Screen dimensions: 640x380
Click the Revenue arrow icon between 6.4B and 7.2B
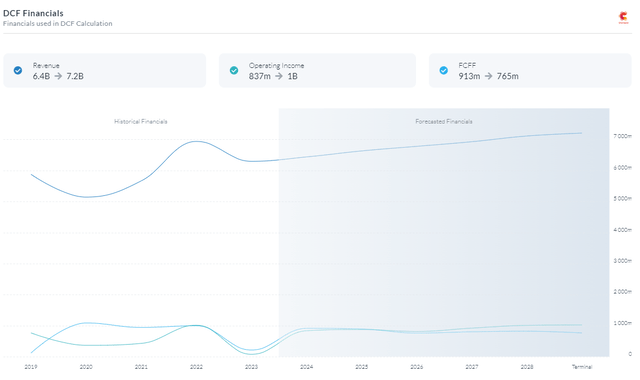point(58,76)
